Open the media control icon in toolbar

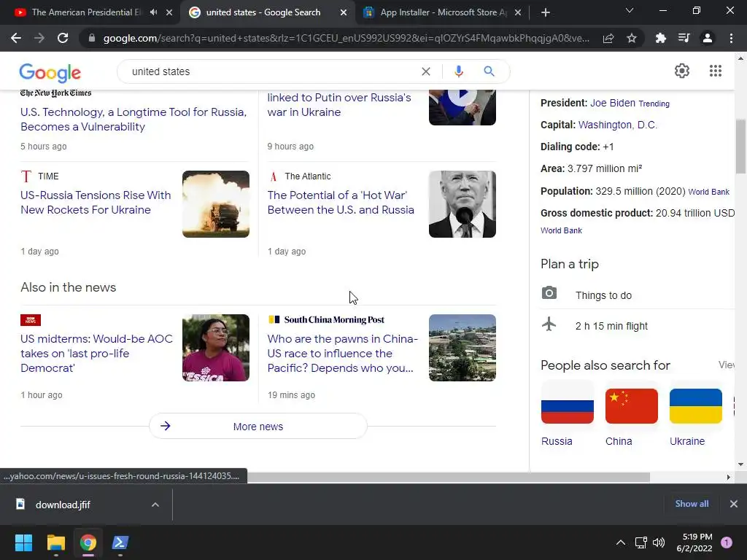(x=684, y=38)
